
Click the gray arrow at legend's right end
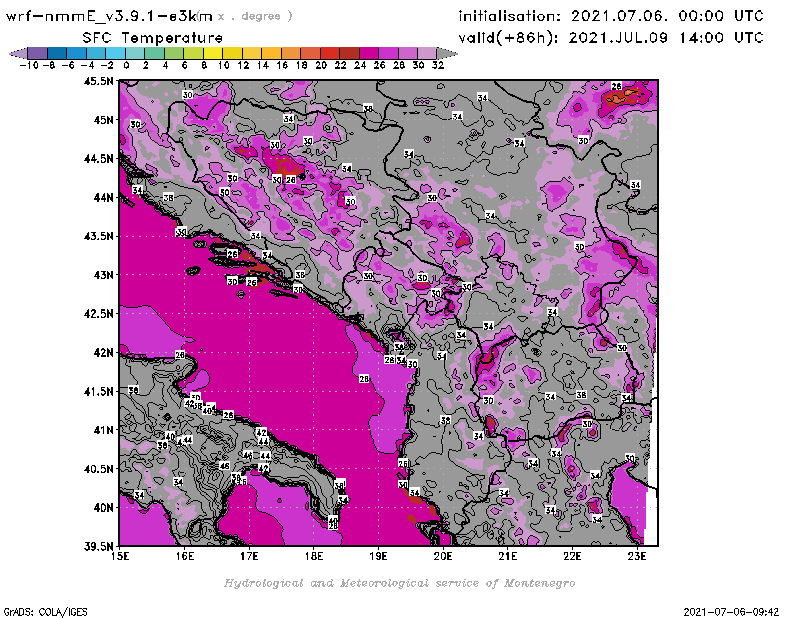(x=447, y=53)
